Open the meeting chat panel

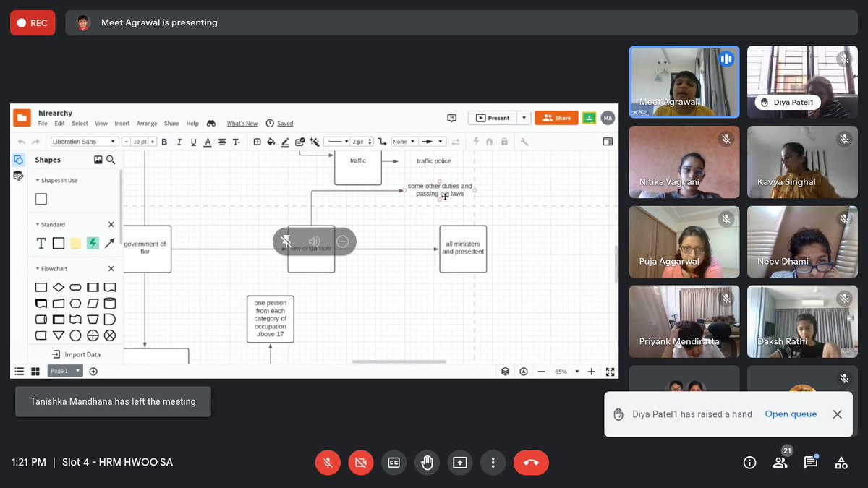810,463
